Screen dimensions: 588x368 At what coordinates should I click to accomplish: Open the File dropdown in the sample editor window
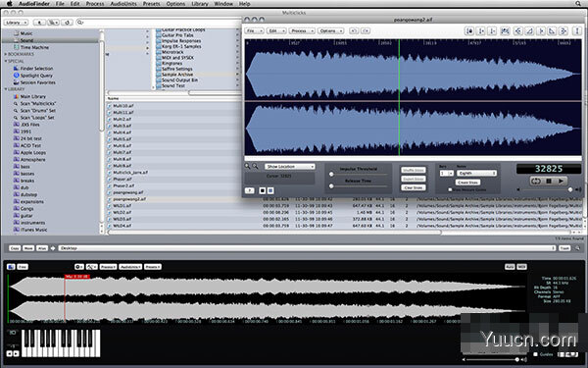pos(255,30)
